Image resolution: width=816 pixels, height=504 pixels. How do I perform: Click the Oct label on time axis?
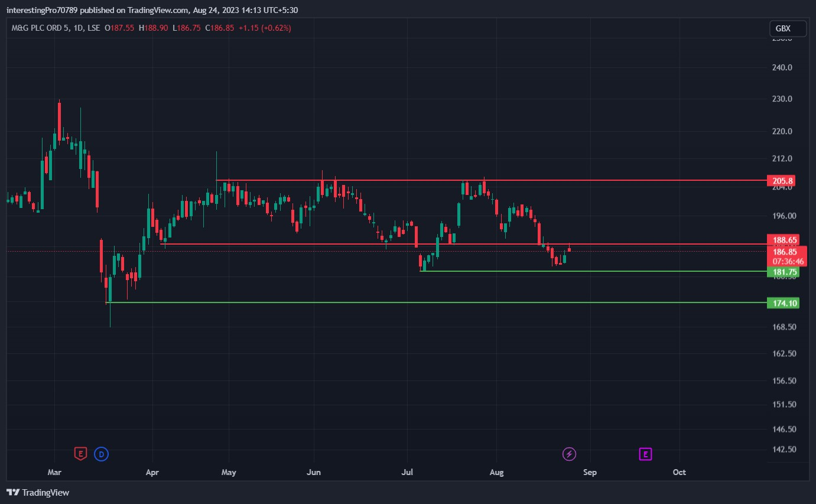click(680, 472)
